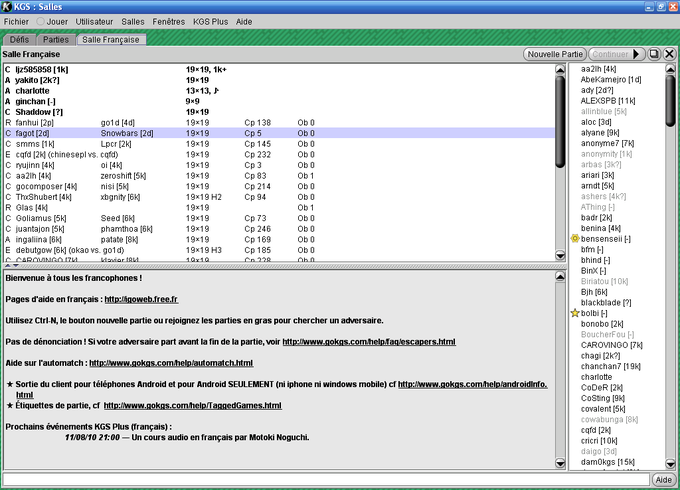Image resolution: width=680 pixels, height=490 pixels.
Task: Select user benina [4k] in user list
Action: tap(601, 228)
